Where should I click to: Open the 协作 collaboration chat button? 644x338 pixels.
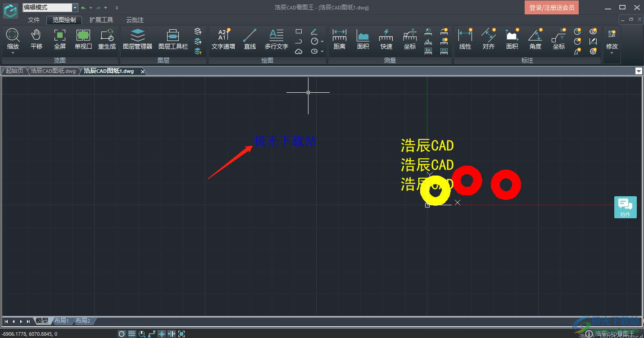coord(626,207)
